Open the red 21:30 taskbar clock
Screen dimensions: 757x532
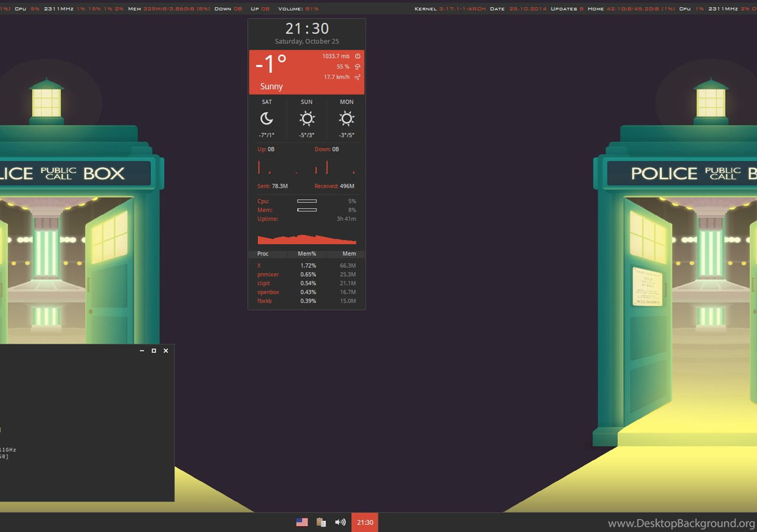[x=365, y=522]
